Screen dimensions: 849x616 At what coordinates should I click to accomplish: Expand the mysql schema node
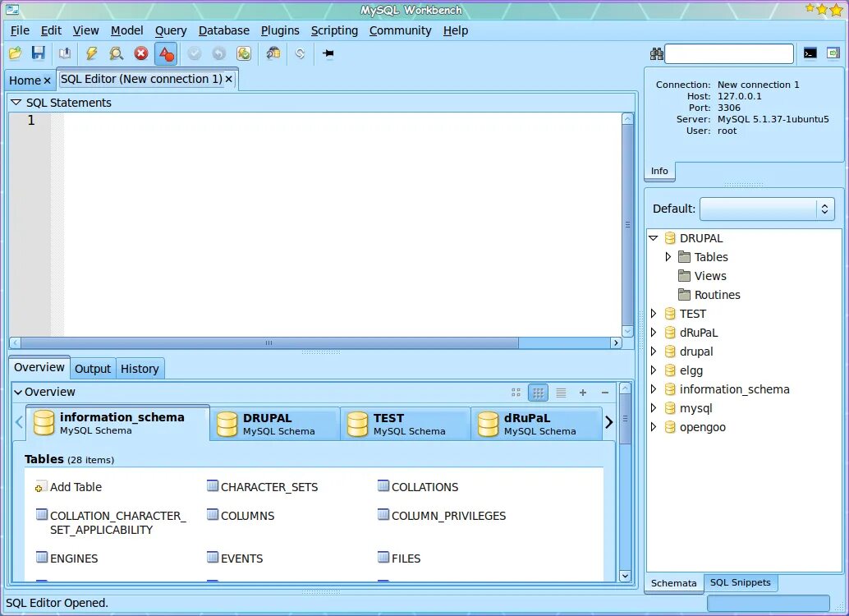coord(654,408)
